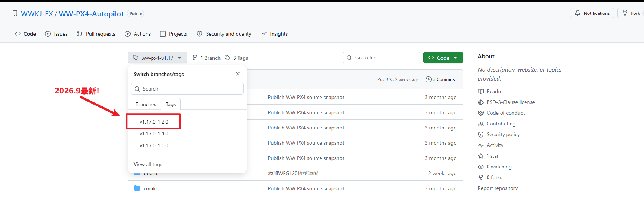644x197 pixels.
Task: Select tag v1.17.0-1.0.0
Action: [154, 145]
